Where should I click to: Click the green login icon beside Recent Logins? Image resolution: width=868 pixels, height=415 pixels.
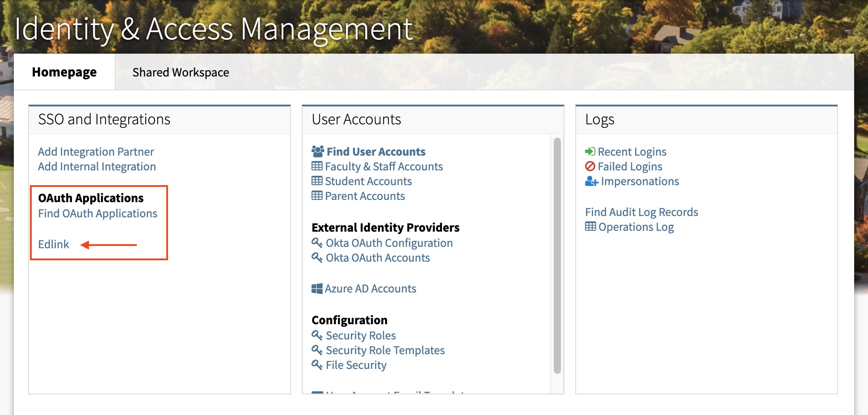tap(590, 152)
